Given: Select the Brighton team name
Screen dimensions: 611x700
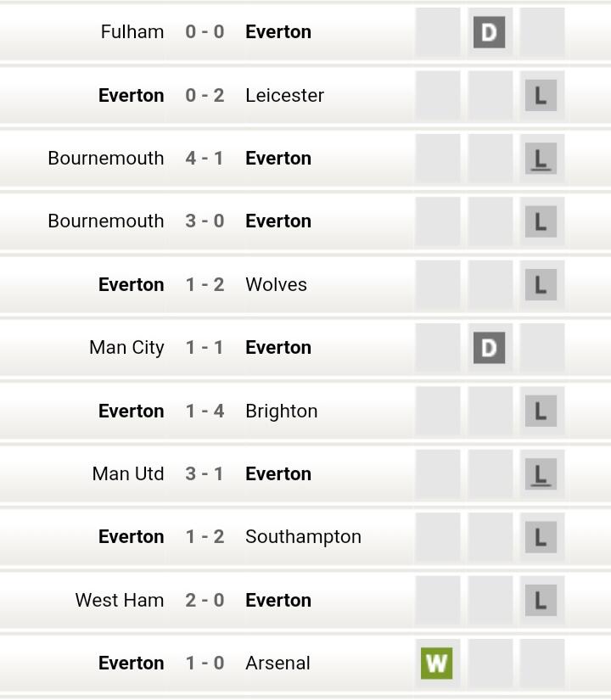Looking at the screenshot, I should [x=281, y=411].
